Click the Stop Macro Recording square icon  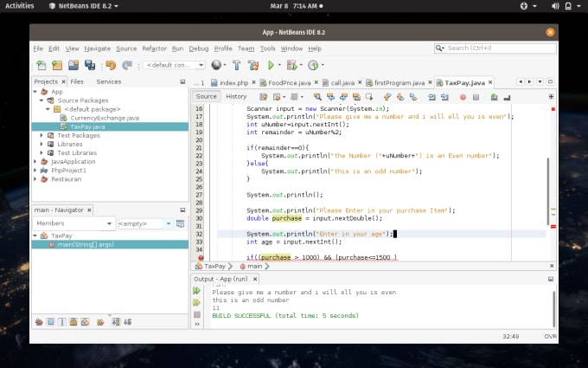pos(476,97)
